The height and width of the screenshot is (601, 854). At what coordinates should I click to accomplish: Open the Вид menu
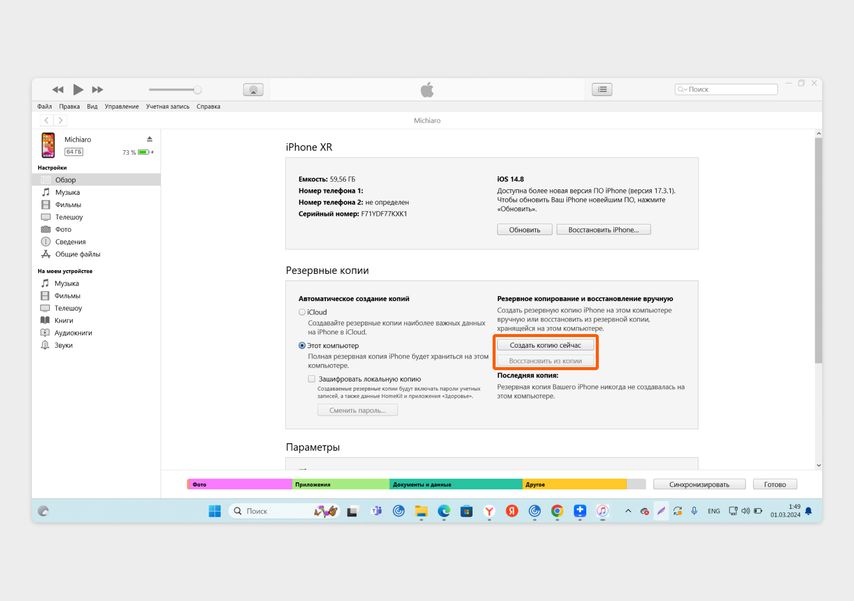click(92, 106)
